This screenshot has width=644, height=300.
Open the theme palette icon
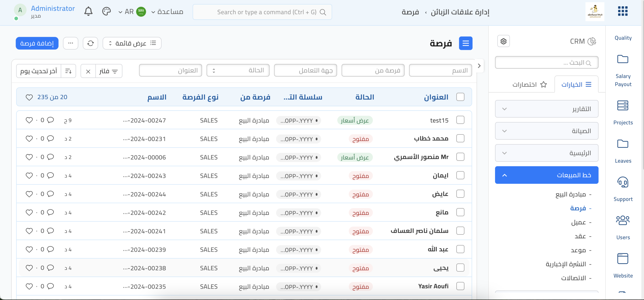(106, 12)
